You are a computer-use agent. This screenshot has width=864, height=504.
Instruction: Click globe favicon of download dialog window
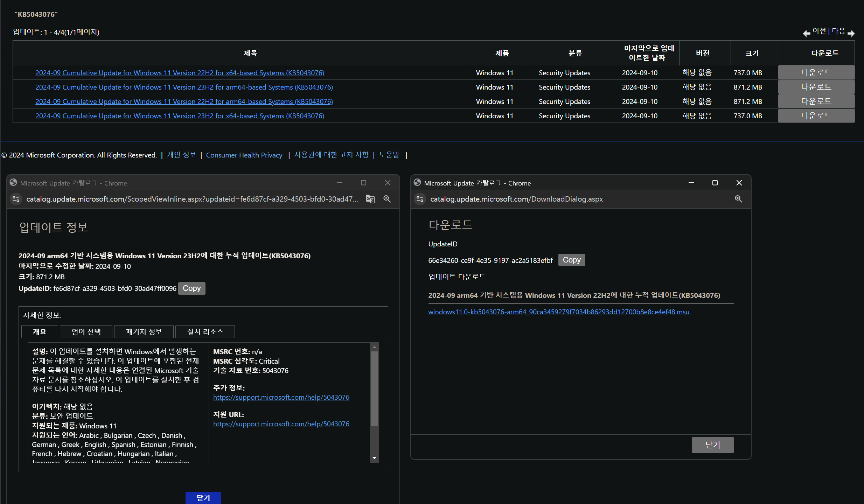(x=417, y=183)
